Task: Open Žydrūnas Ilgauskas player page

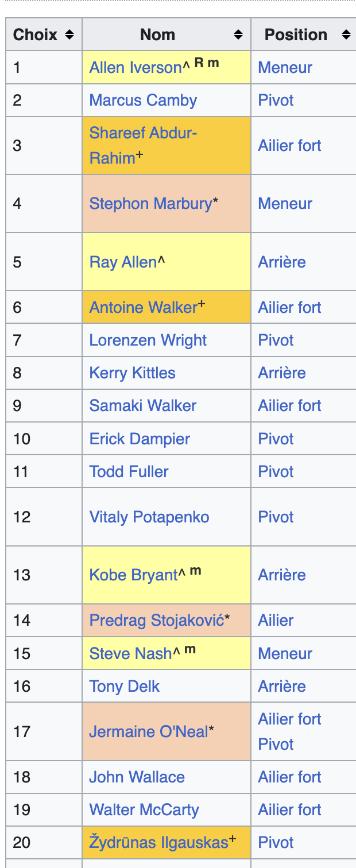Action: pyautogui.click(x=158, y=843)
